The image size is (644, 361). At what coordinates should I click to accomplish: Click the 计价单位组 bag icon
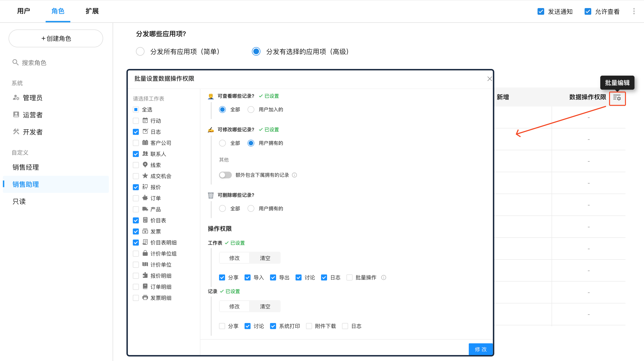[145, 253]
